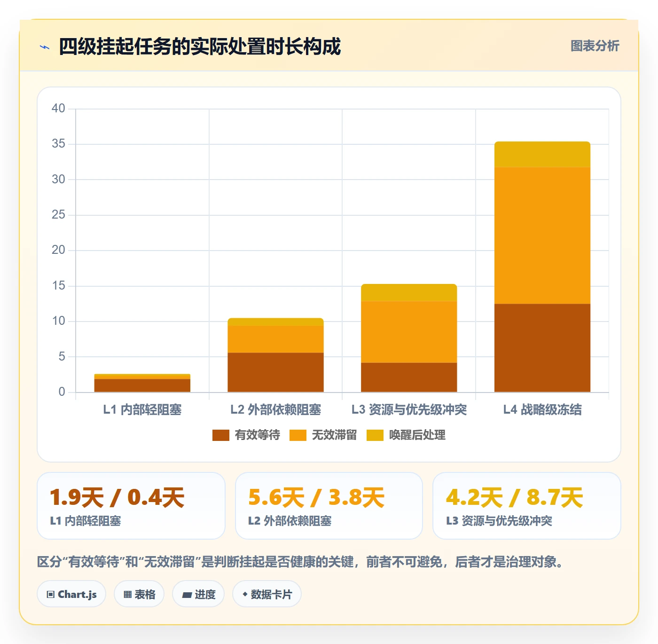Click the orange 无效滞留 segment of the L3 bar

point(409,332)
